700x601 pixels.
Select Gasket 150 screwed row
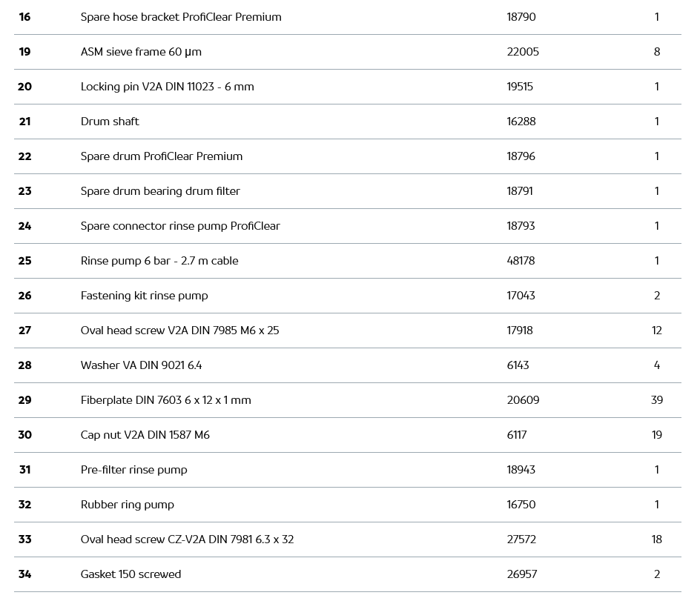[131, 574]
